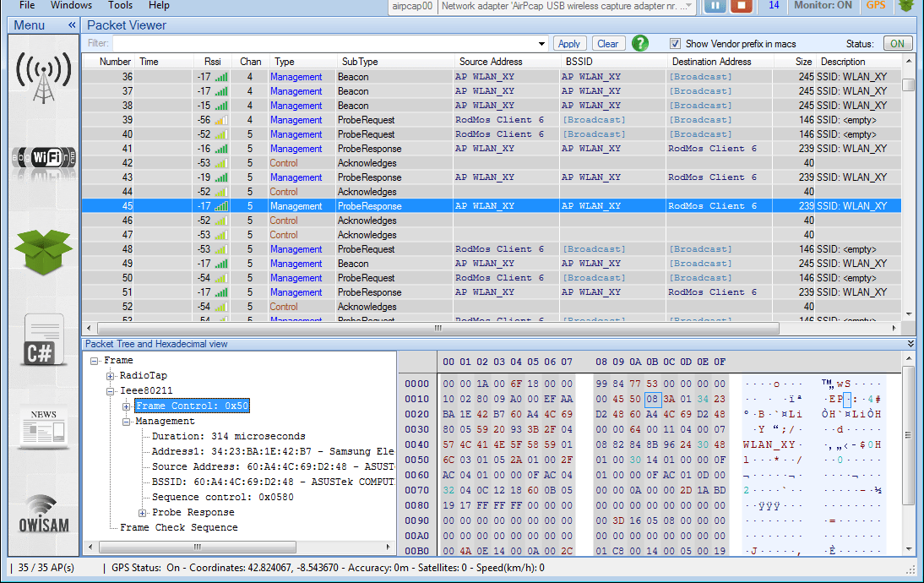Click the hex offset 0040 row label
924x583 pixels.
coord(416,444)
